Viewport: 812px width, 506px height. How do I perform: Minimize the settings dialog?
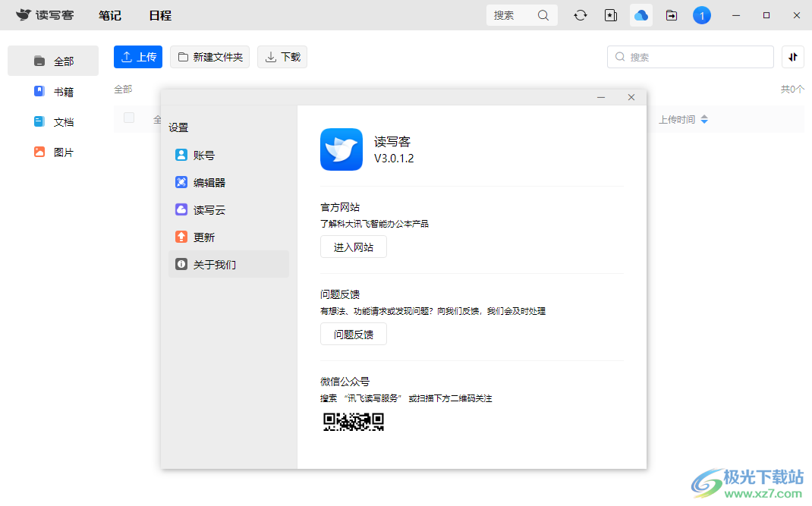[x=601, y=97]
